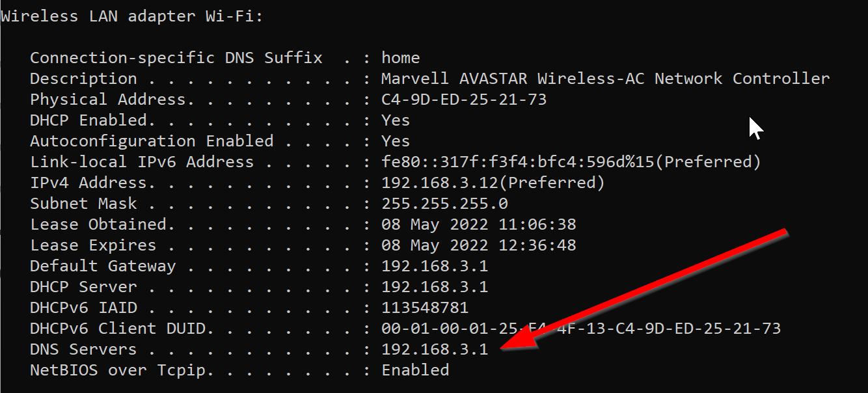This screenshot has height=393, width=868.
Task: Click the DNS Servers address value
Action: (435, 349)
